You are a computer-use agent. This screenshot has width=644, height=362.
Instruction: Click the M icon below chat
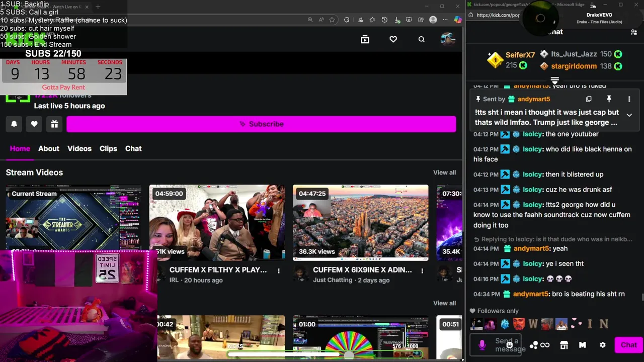tap(583, 345)
